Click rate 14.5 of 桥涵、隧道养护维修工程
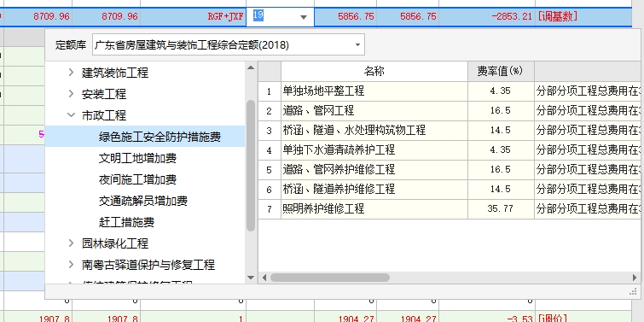 [501, 189]
